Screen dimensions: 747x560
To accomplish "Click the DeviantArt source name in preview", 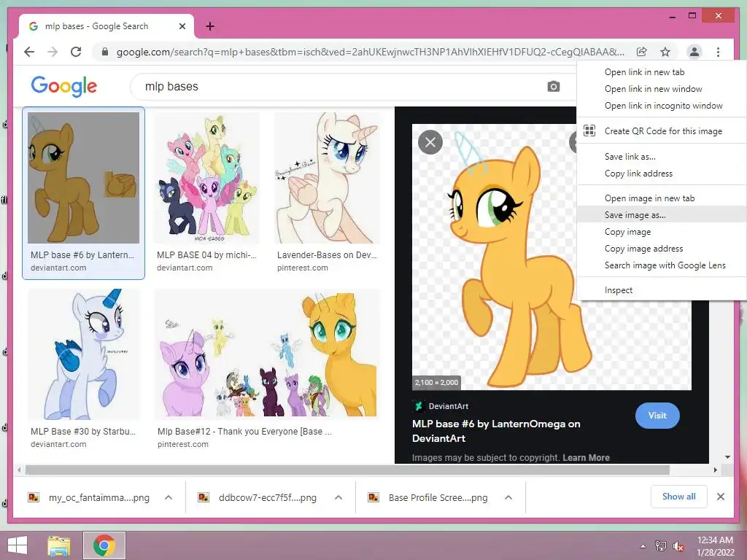I will 449,406.
